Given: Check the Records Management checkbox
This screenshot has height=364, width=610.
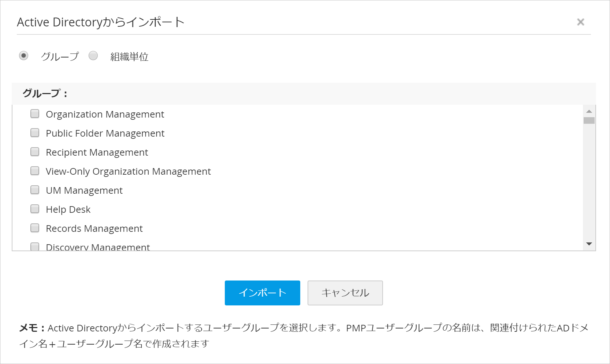Looking at the screenshot, I should (35, 228).
